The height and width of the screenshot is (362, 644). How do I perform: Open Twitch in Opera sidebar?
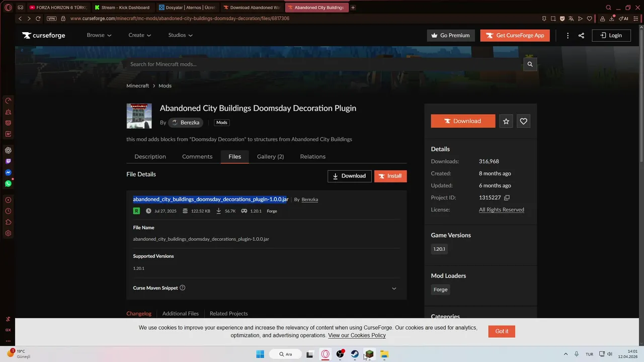coord(8,161)
